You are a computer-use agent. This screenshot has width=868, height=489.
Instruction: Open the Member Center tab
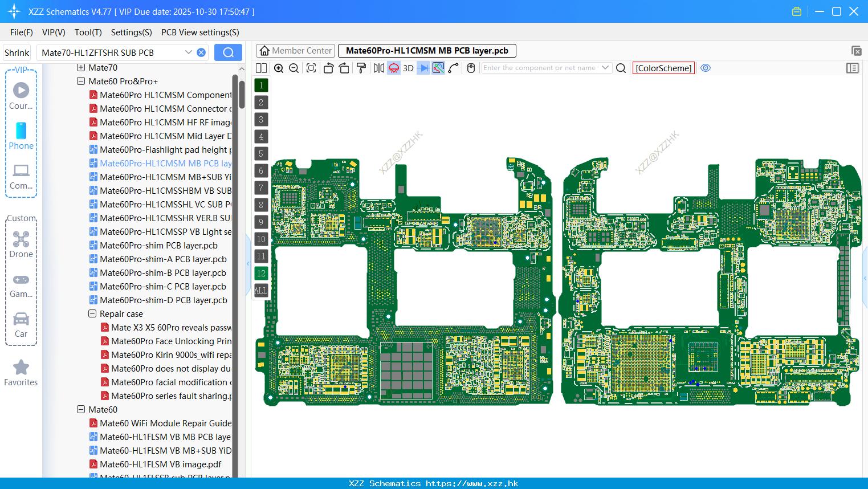[x=295, y=51]
